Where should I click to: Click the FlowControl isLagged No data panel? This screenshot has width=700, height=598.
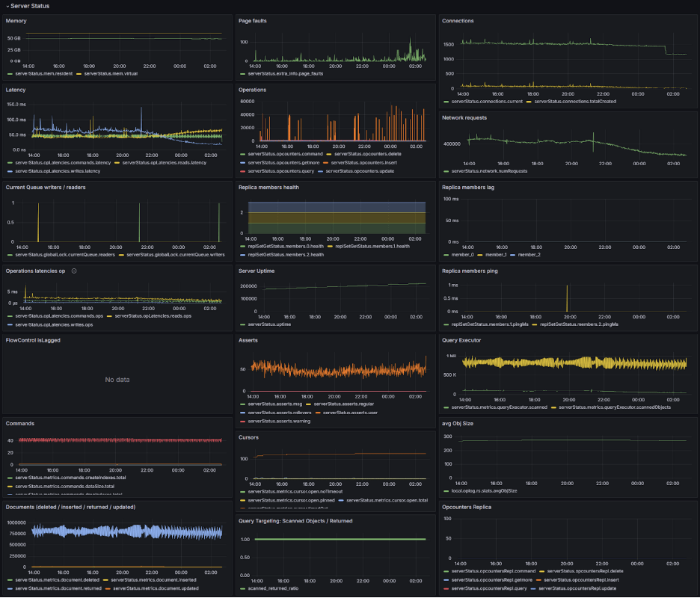pyautogui.click(x=116, y=380)
